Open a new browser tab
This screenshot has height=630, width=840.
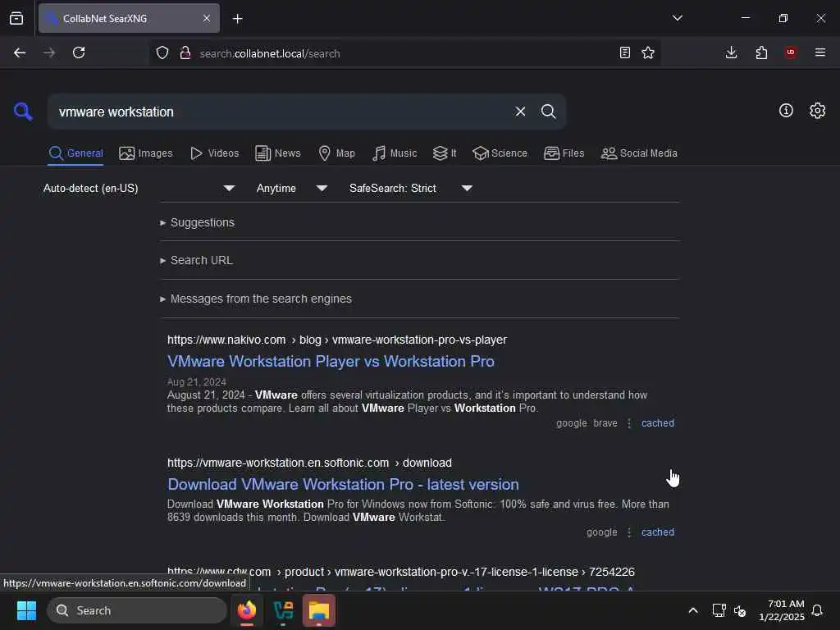point(237,19)
